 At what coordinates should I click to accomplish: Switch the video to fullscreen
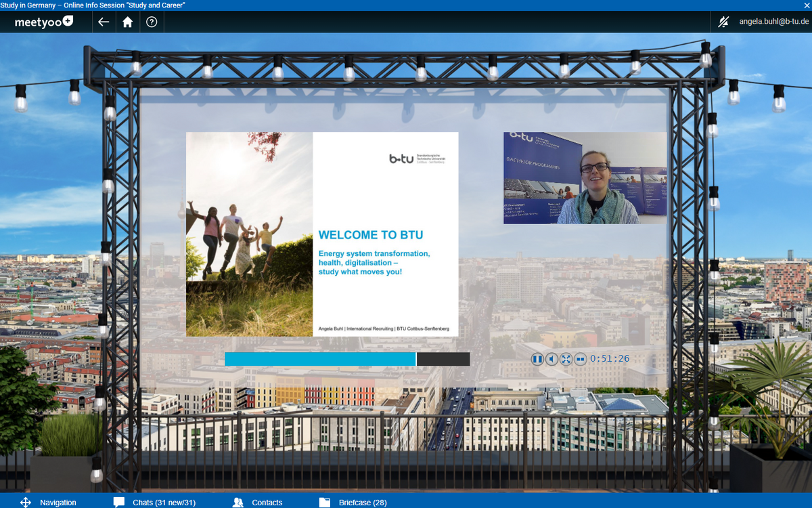click(566, 359)
